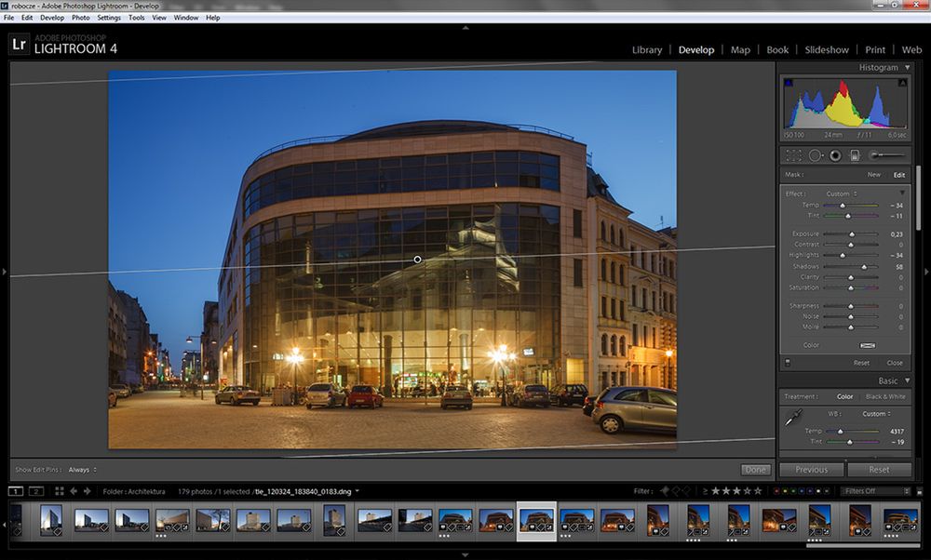Select the Graduated Filter tool

tap(855, 155)
